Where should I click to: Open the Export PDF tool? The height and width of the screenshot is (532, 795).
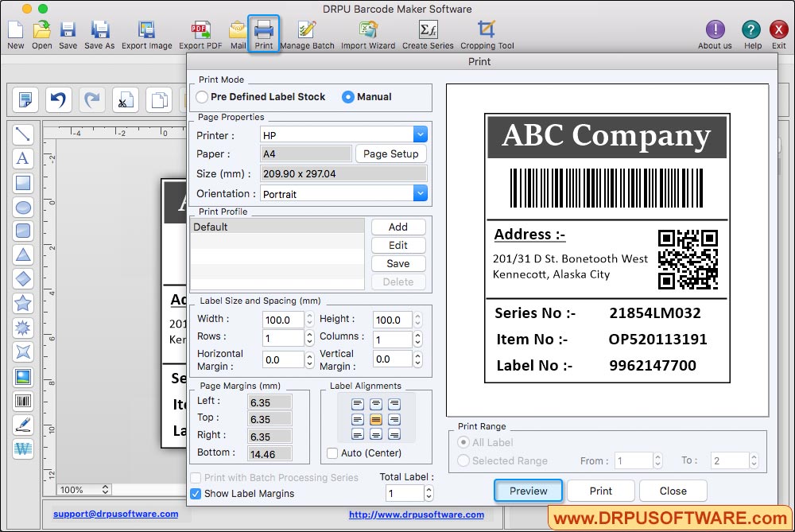200,32
